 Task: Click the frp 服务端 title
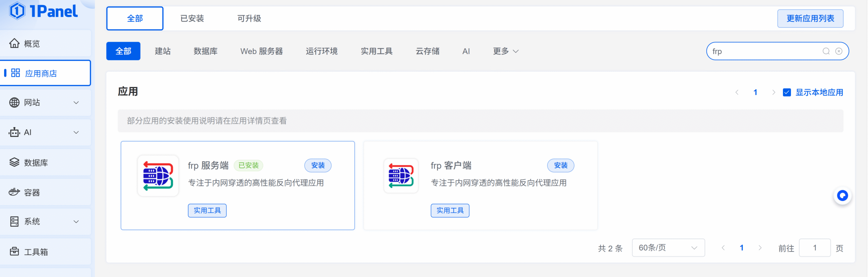pos(208,165)
